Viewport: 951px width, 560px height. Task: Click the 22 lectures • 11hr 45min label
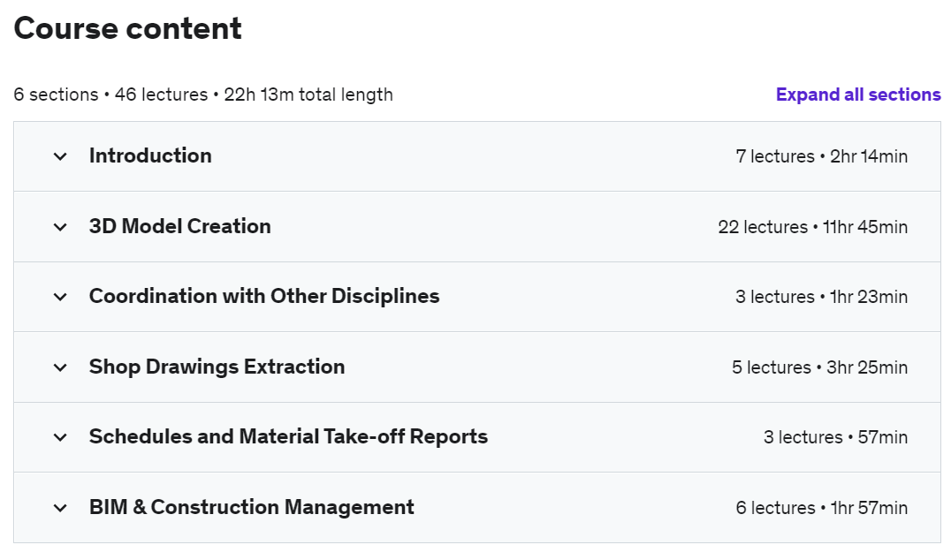[x=812, y=227]
